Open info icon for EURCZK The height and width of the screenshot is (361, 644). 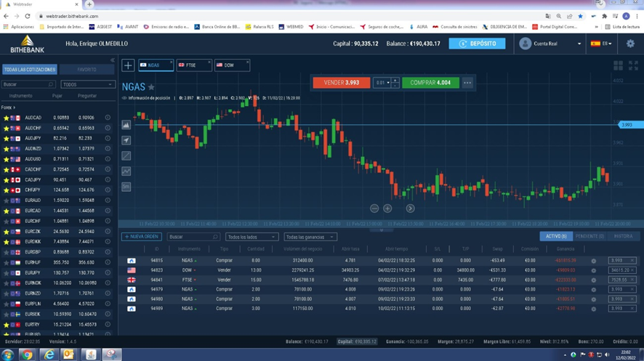[108, 232]
